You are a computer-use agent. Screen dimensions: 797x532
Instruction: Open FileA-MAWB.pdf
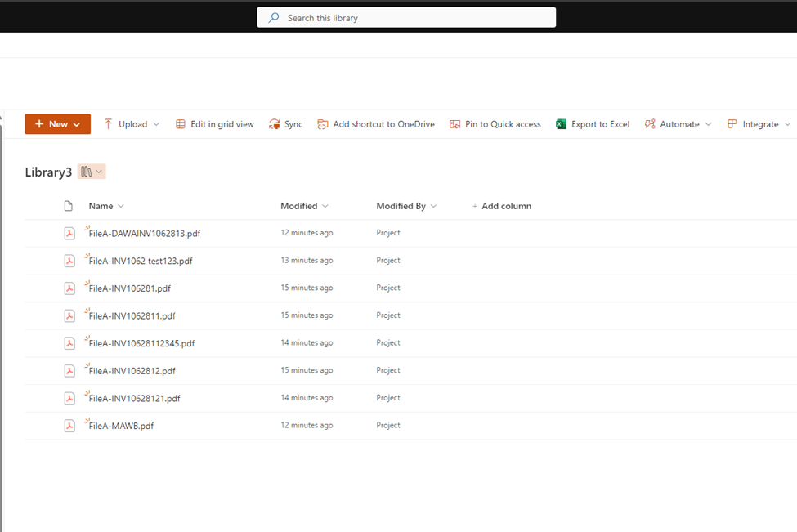[121, 426]
